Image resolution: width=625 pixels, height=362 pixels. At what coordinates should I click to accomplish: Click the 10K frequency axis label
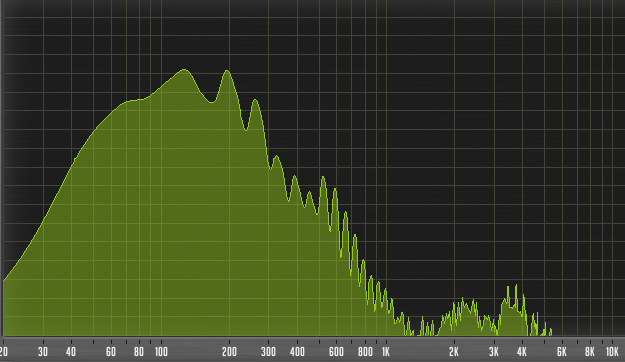click(x=612, y=352)
